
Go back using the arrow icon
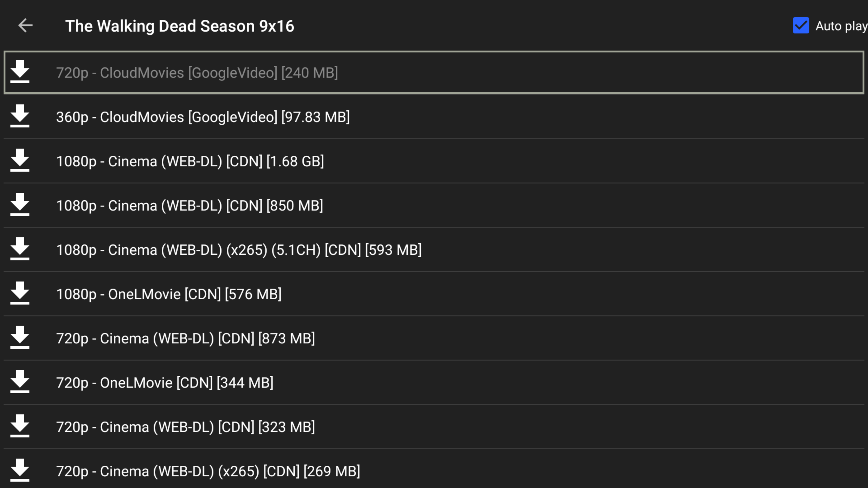(x=25, y=26)
